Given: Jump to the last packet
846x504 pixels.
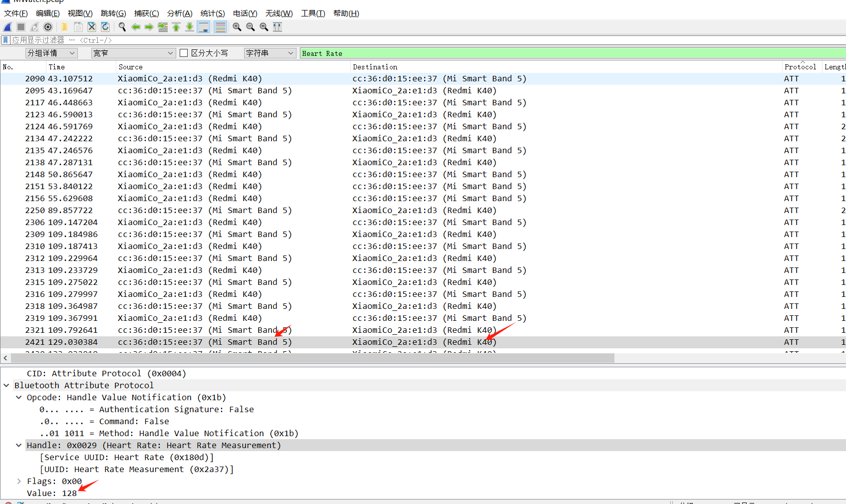Looking at the screenshot, I should (190, 27).
